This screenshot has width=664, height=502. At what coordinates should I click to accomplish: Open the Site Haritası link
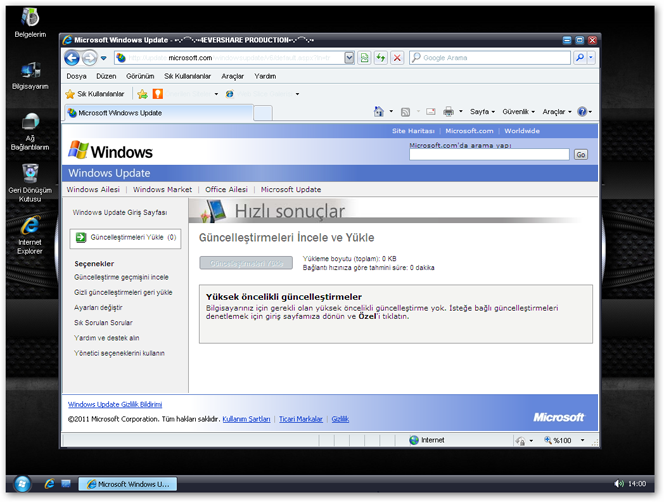tap(413, 131)
